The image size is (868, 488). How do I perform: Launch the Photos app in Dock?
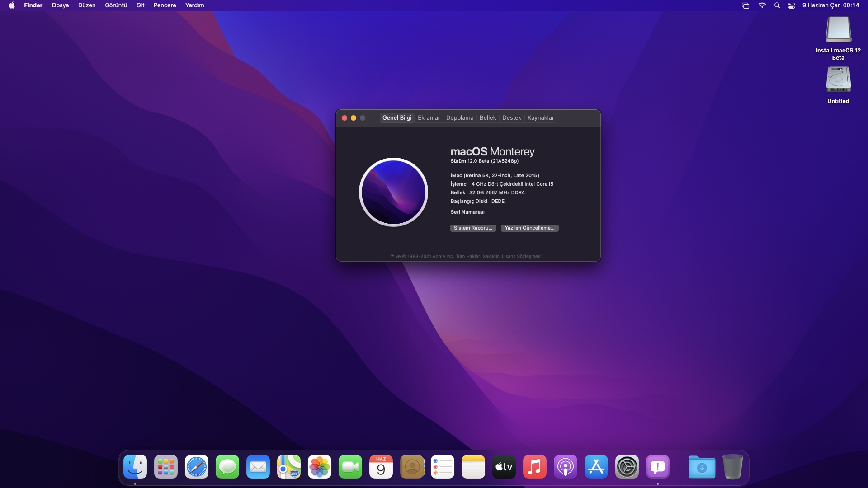point(319,467)
